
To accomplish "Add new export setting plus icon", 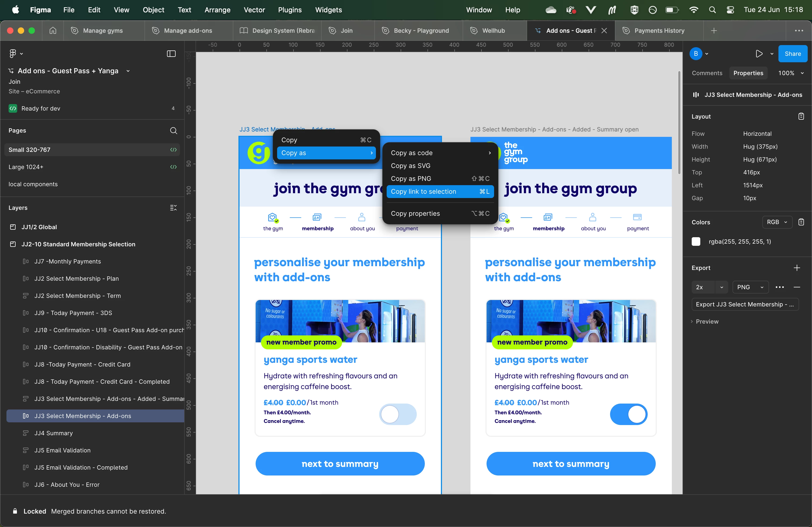I will pyautogui.click(x=797, y=268).
